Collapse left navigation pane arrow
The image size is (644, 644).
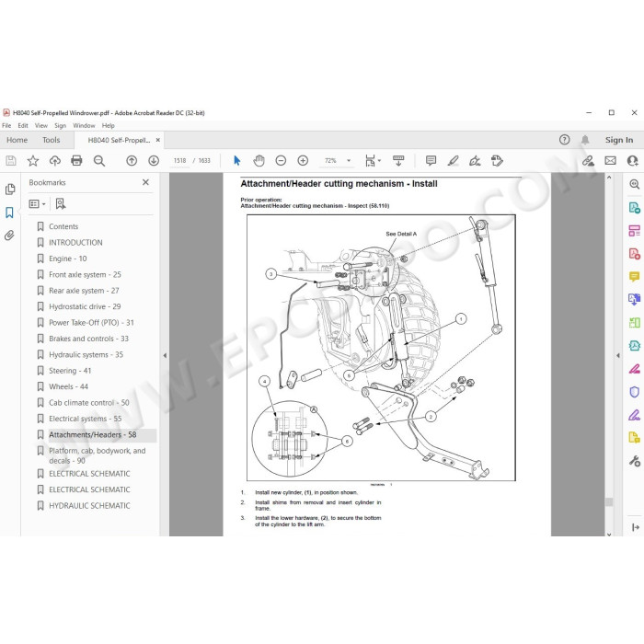click(165, 355)
